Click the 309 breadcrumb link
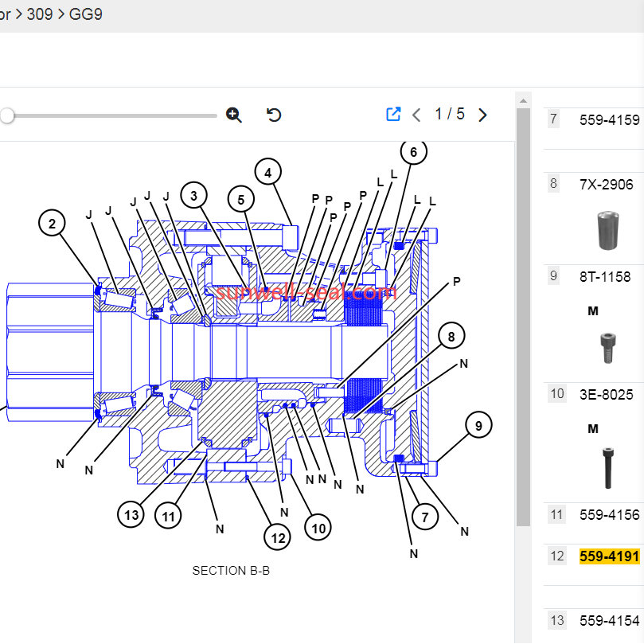Viewport: 644px width, 644px height. (x=40, y=14)
